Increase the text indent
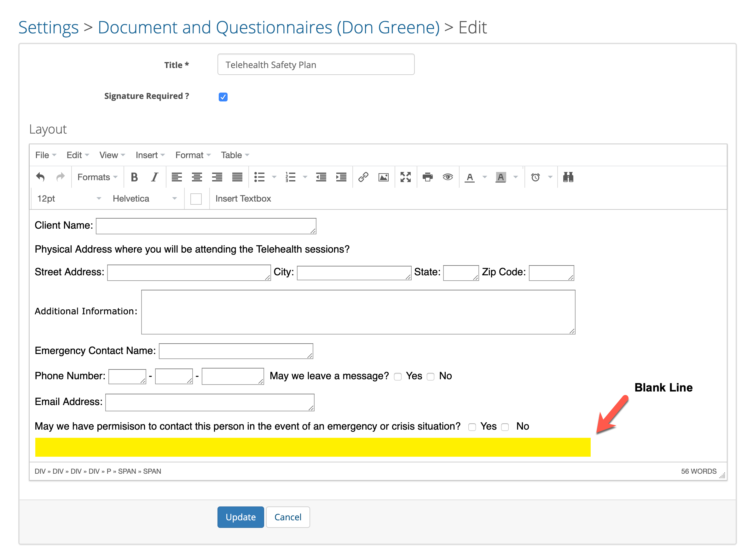 pos(341,177)
